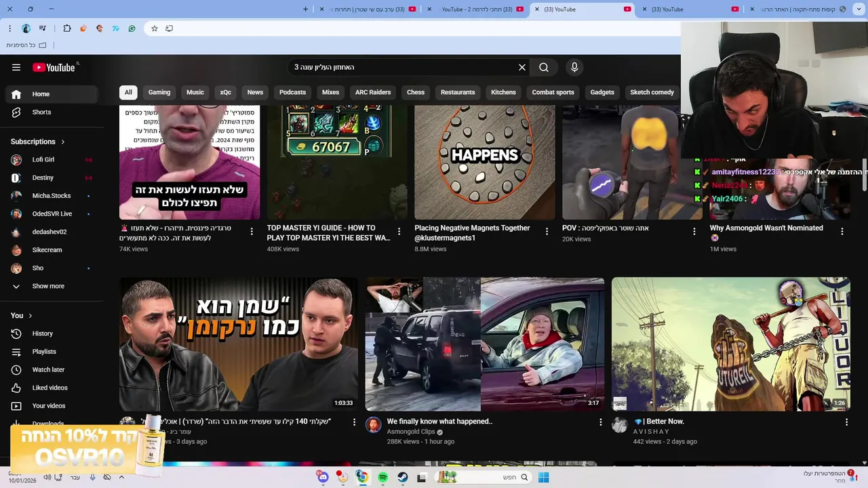Open options for Why Asmongold Wasn't Nominated
The width and height of the screenshot is (868, 488).
click(x=842, y=231)
